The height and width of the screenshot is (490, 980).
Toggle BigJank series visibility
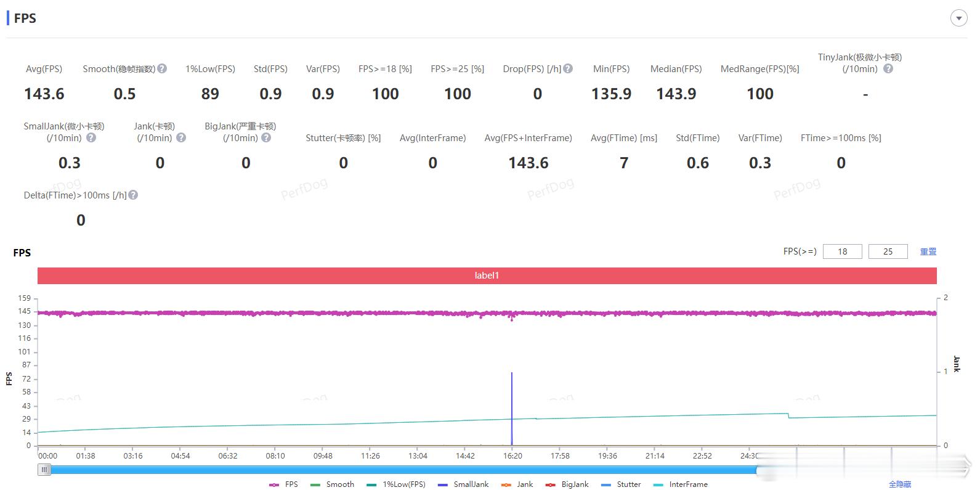567,484
